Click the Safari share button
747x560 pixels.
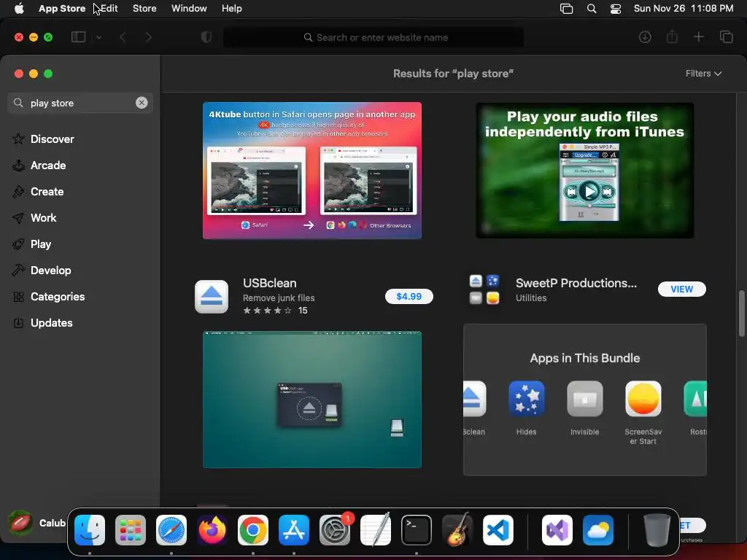coord(672,36)
